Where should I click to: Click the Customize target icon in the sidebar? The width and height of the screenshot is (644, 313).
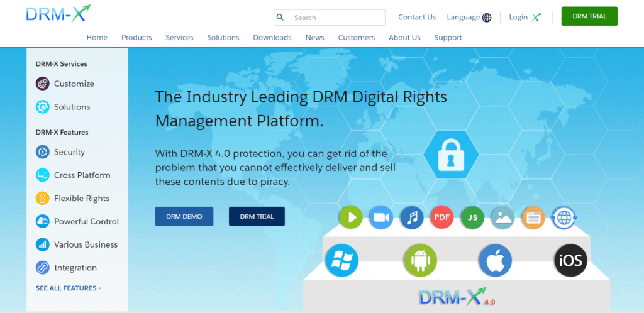point(43,84)
